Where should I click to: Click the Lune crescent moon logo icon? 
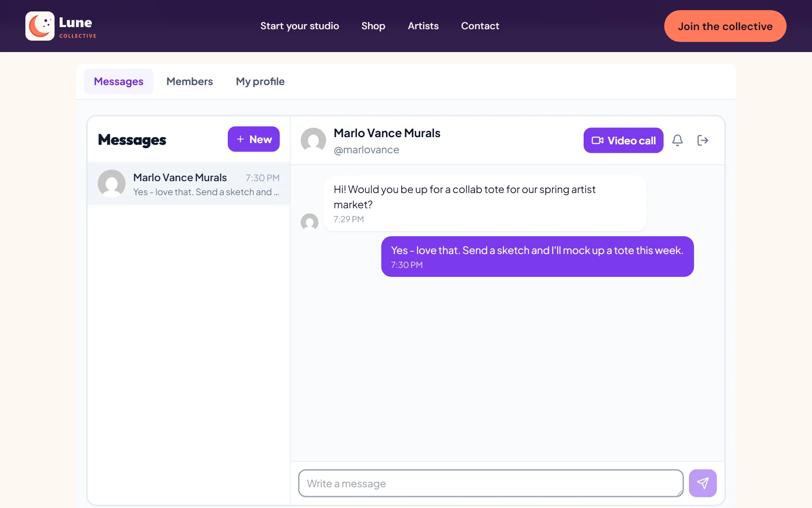point(40,26)
